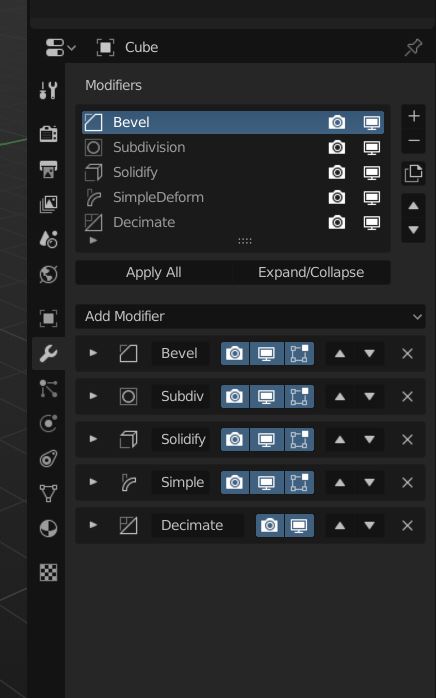Open the Render properties tab
Viewport: 436px width, 698px height.
click(48, 133)
